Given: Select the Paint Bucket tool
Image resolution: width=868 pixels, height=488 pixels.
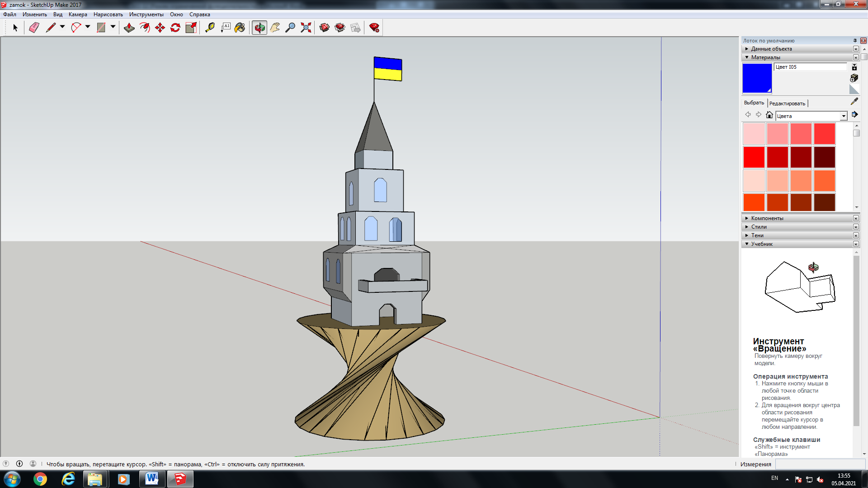Looking at the screenshot, I should tap(240, 28).
